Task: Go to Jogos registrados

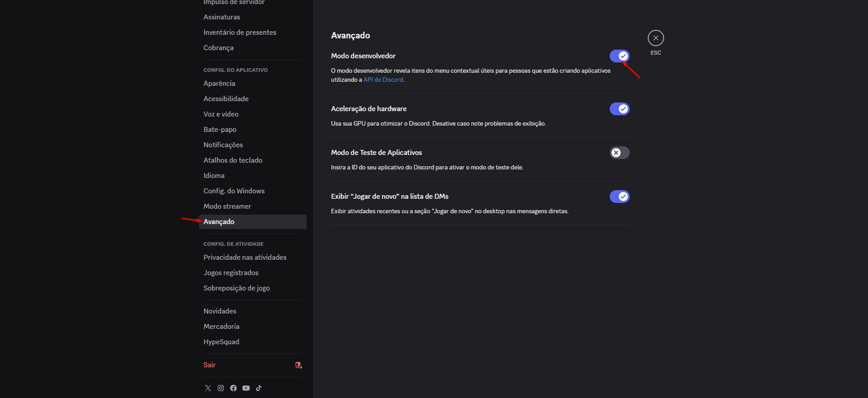Action: [x=253, y=273]
